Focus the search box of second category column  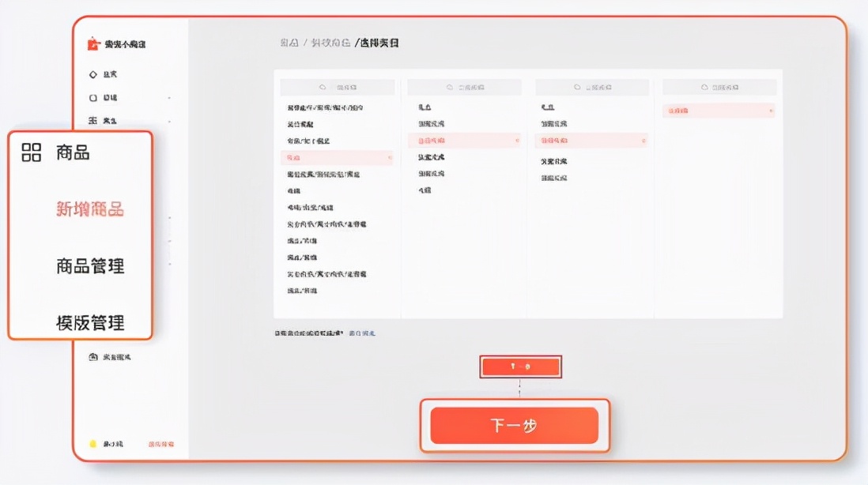[x=465, y=88]
